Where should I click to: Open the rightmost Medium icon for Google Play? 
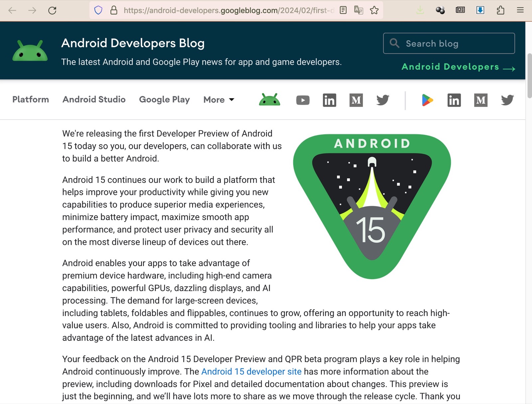pos(481,100)
